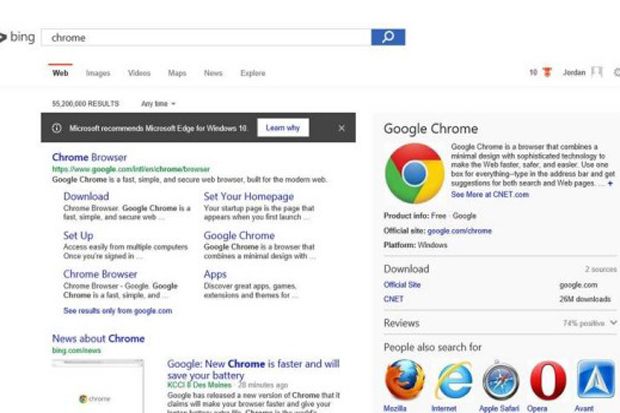
Task: Click the Apple Safari label text
Action: click(499, 408)
